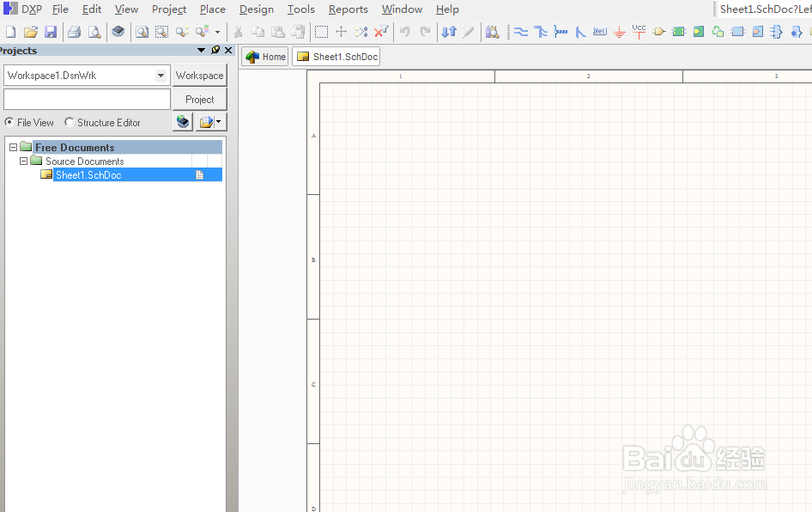Click the Print toolbar icon
Image resolution: width=812 pixels, height=512 pixels.
click(74, 32)
